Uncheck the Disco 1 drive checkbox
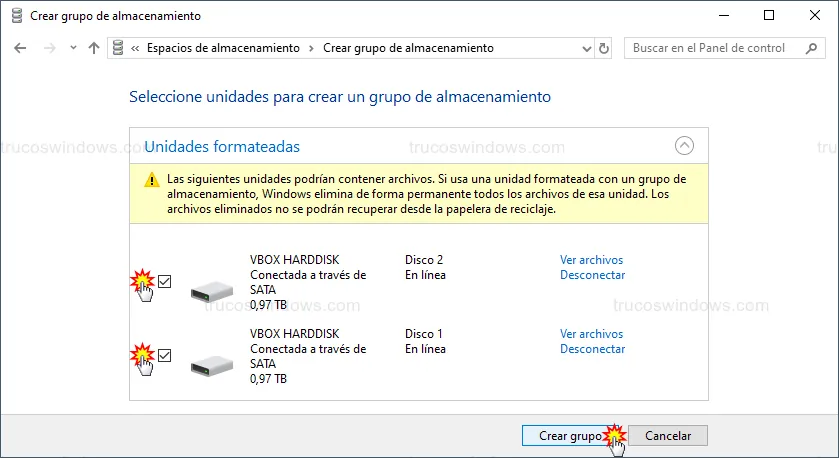The image size is (839, 458). pos(165,355)
